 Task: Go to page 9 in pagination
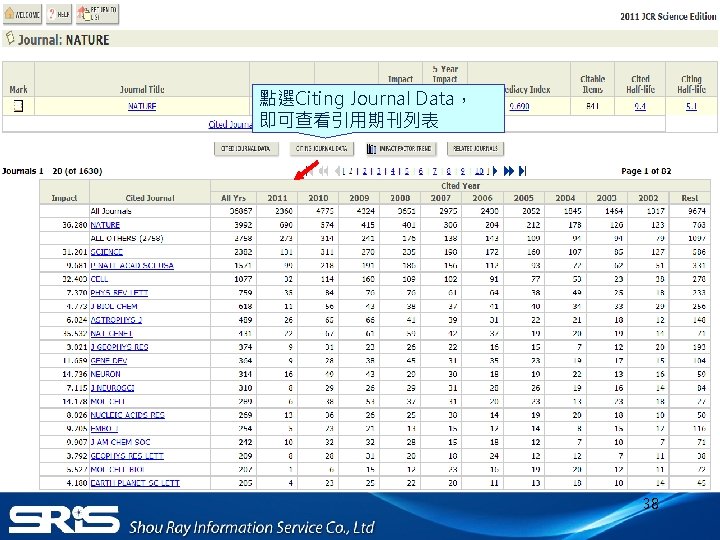(x=462, y=171)
